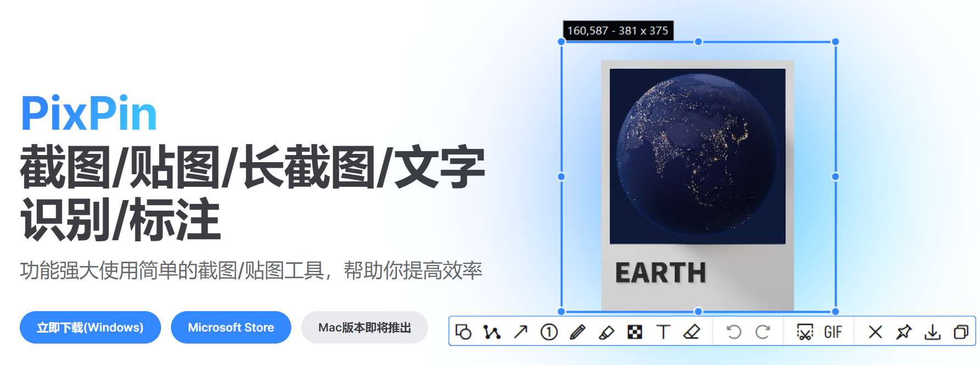The width and height of the screenshot is (980, 365).
Task: Click the bottom-left selection handle
Action: tap(561, 312)
